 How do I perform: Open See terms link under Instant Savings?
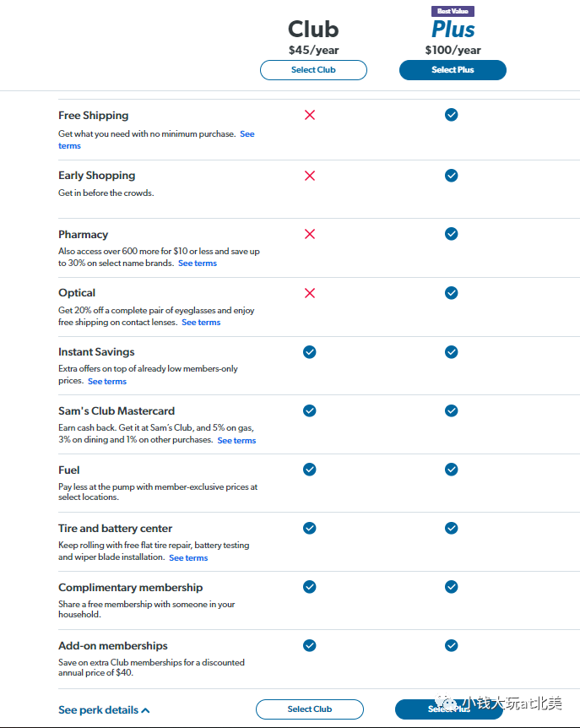(x=107, y=382)
